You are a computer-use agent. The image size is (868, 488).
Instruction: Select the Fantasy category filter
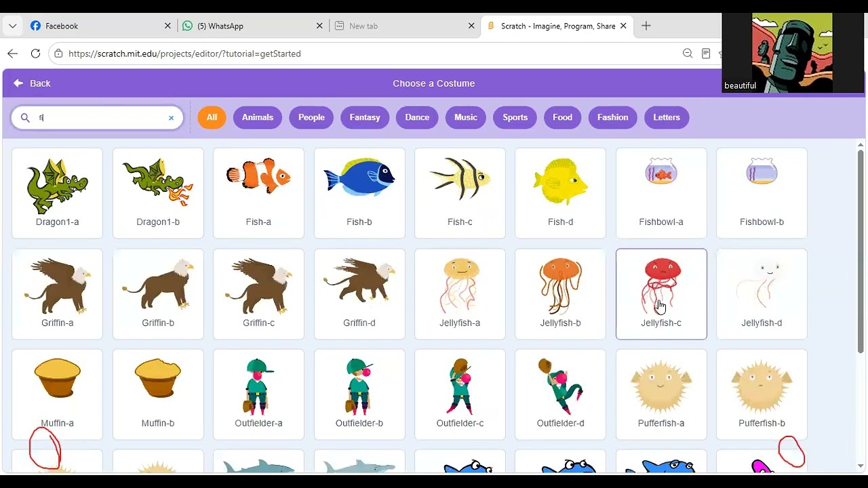(x=365, y=117)
